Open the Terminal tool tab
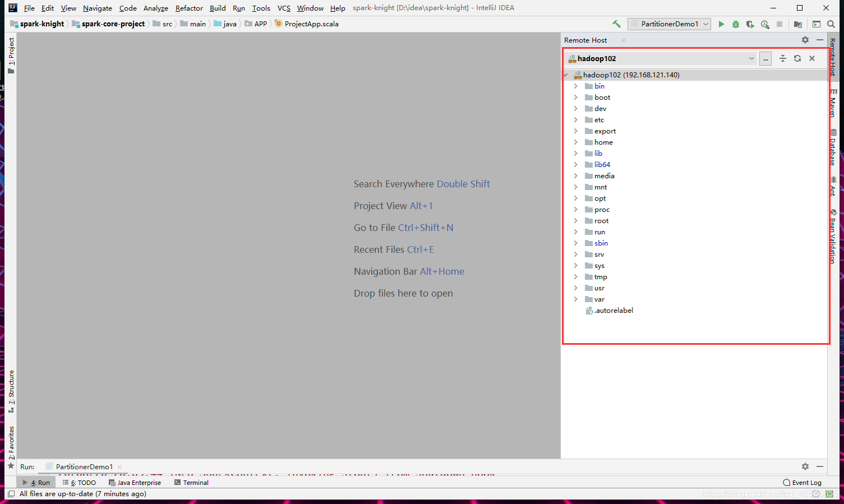844x504 pixels. click(191, 483)
